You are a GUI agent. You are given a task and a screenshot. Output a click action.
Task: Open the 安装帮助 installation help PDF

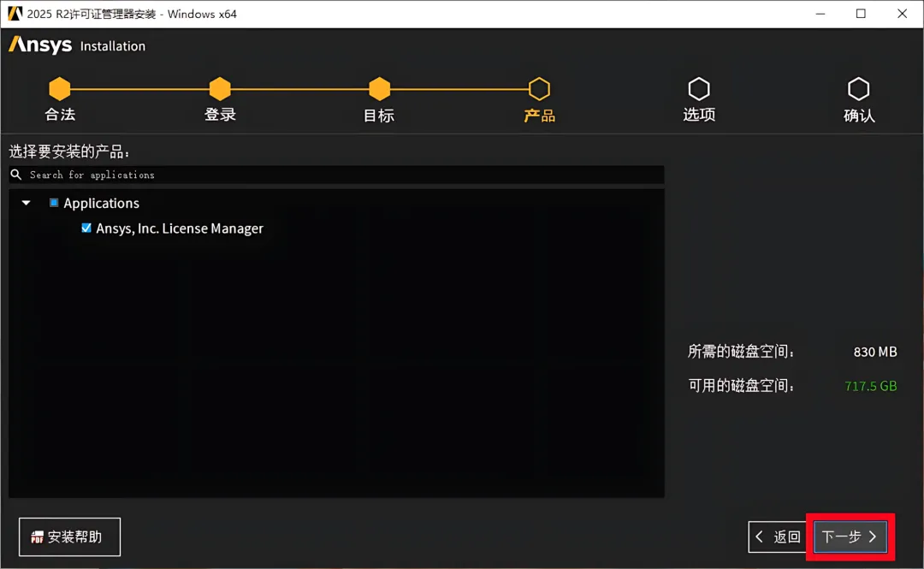pyautogui.click(x=69, y=536)
